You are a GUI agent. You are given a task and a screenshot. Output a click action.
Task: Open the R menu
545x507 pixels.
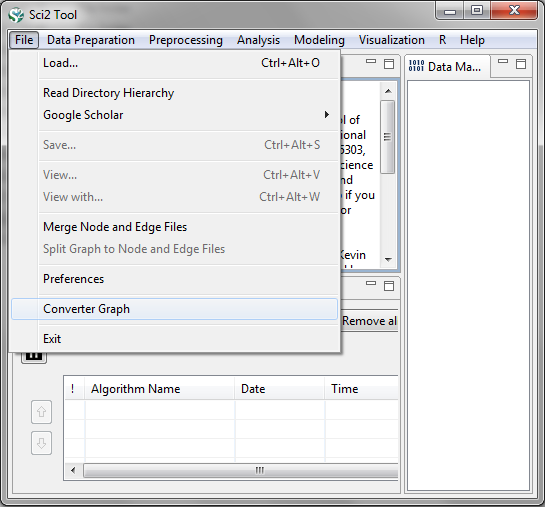[x=442, y=40]
